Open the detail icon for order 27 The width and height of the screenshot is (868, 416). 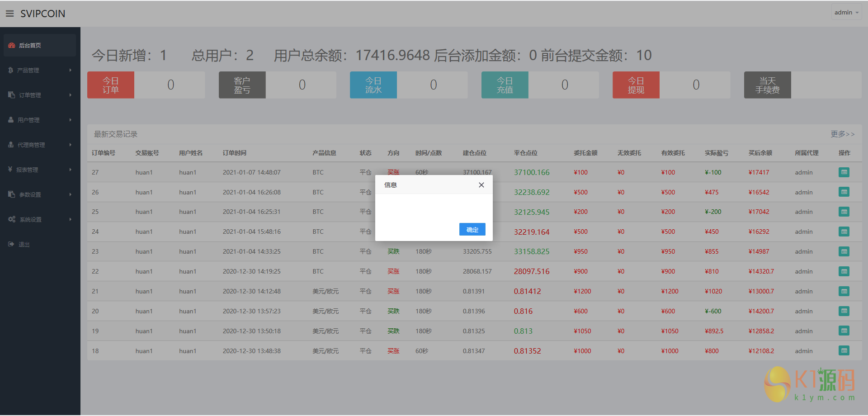[844, 172]
